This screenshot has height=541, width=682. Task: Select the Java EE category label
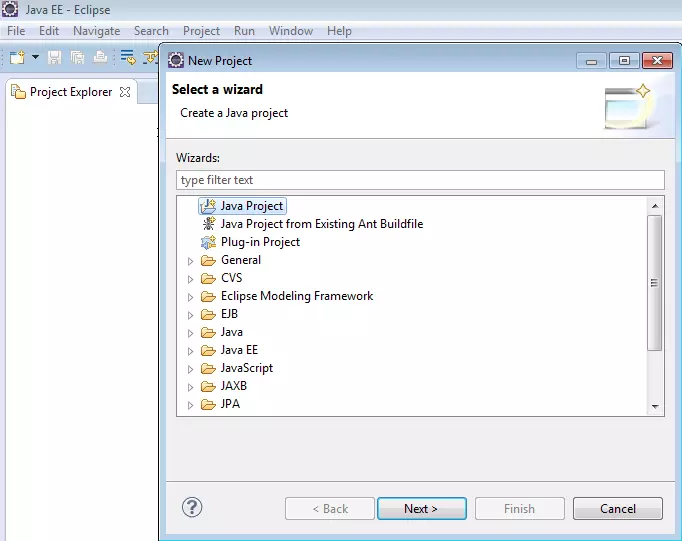(239, 350)
